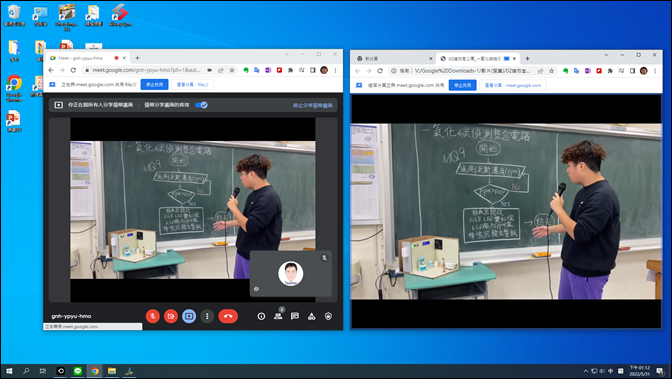Reload the page in video window
The image size is (672, 379).
[x=380, y=71]
